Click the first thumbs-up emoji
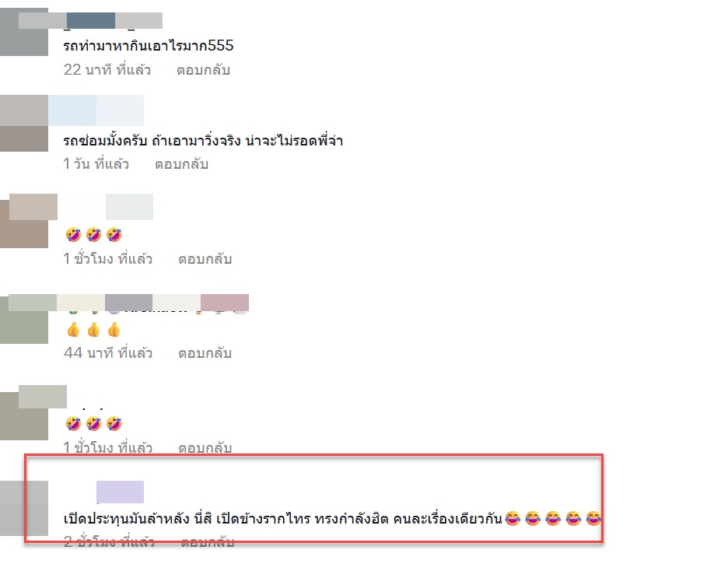The height and width of the screenshot is (564, 728). coord(73,330)
